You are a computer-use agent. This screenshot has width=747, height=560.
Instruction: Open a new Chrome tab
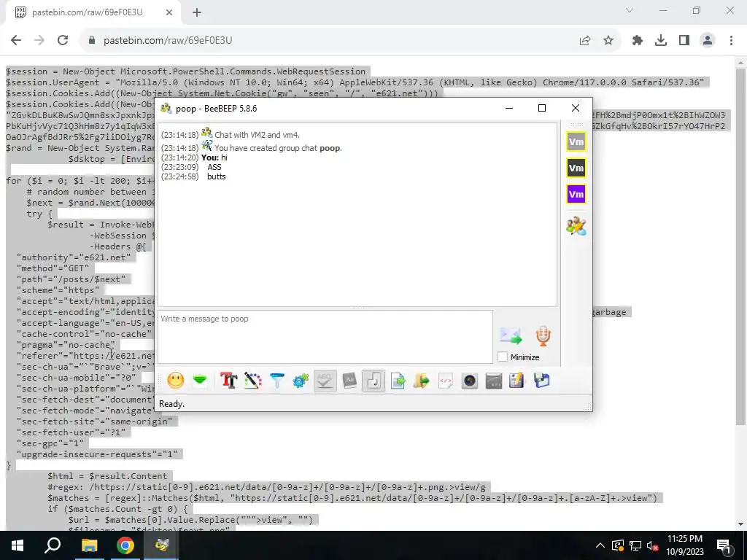coord(197,13)
